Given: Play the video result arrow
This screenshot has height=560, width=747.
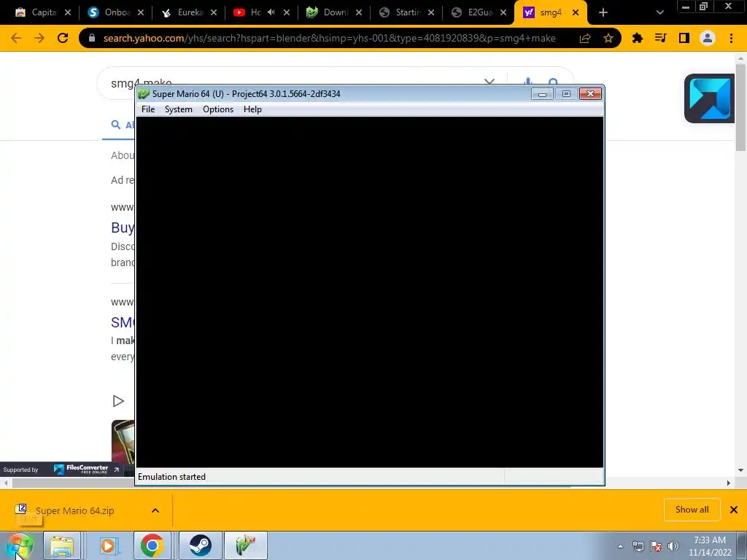Looking at the screenshot, I should coord(118,401).
